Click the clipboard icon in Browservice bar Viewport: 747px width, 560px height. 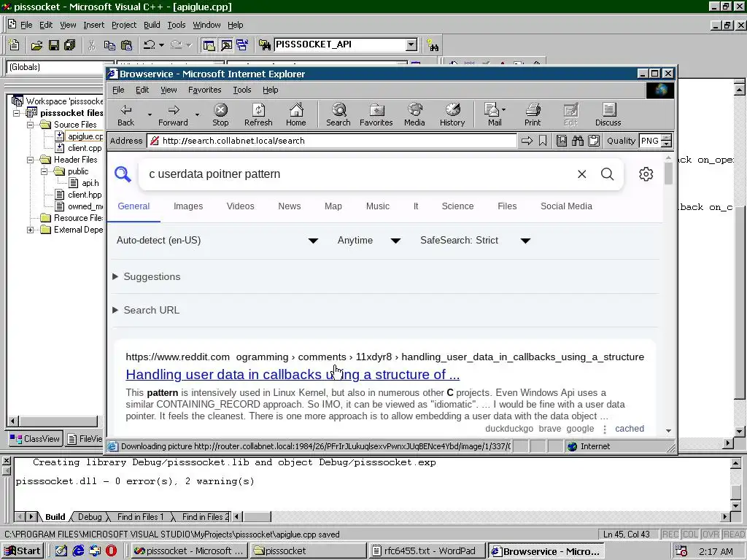point(594,141)
